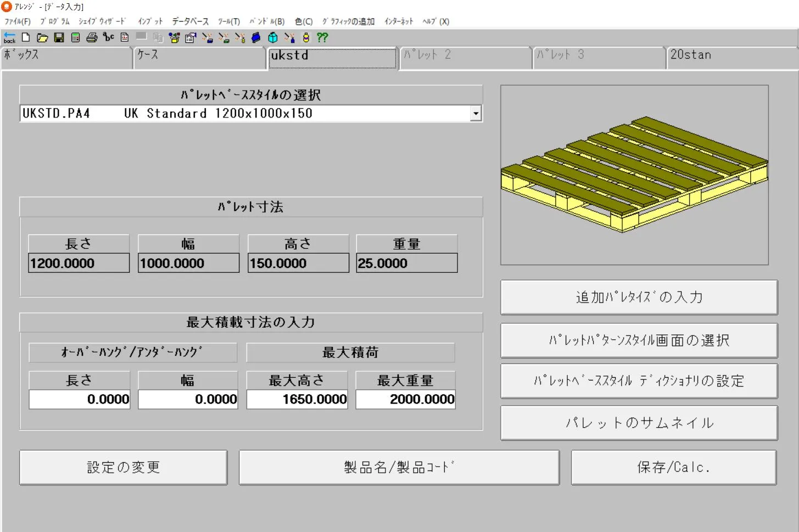Open the データベース menu
This screenshot has width=799, height=532.
[189, 21]
